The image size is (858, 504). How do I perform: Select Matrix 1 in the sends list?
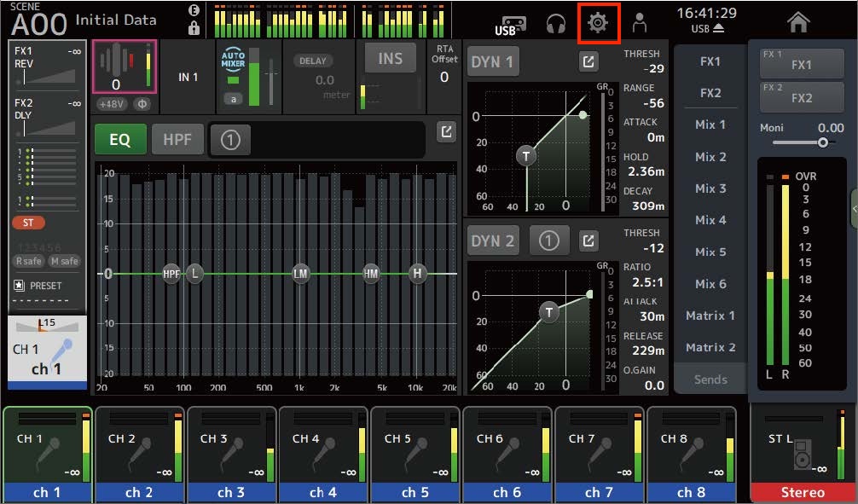coord(710,316)
